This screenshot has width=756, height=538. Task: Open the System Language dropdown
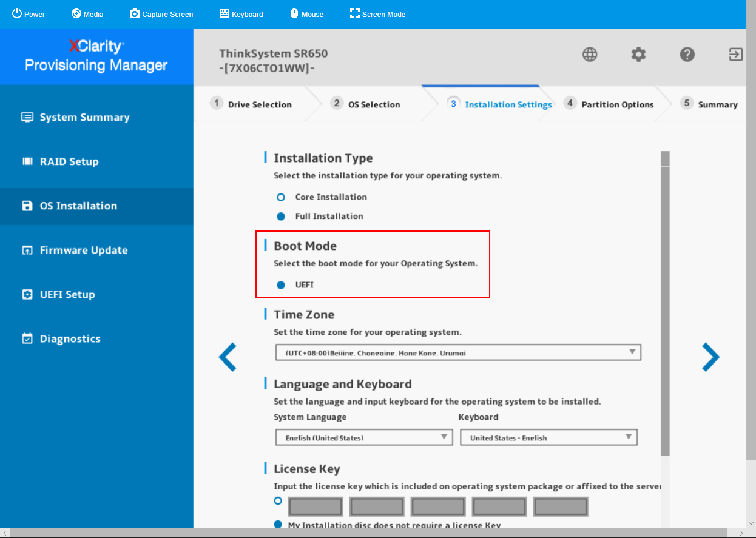coord(364,437)
